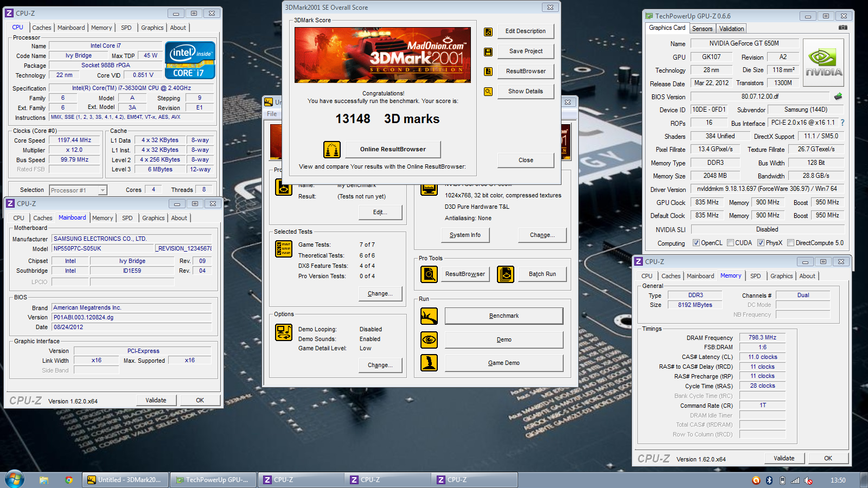Click the Save Project floppy disk icon
The image size is (868, 488).
point(488,52)
